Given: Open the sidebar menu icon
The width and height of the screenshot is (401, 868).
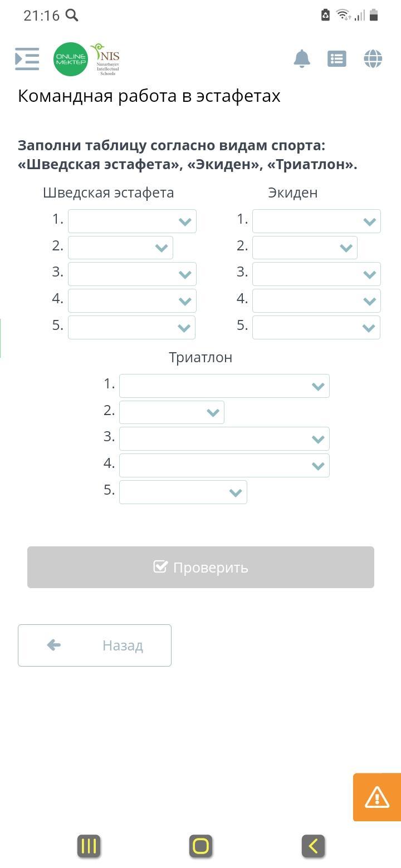Looking at the screenshot, I should [x=27, y=59].
